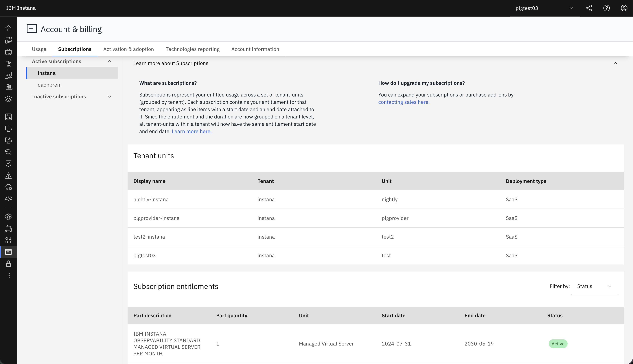Click the IBM Instana logo
This screenshot has height=364, width=633.
(21, 8)
